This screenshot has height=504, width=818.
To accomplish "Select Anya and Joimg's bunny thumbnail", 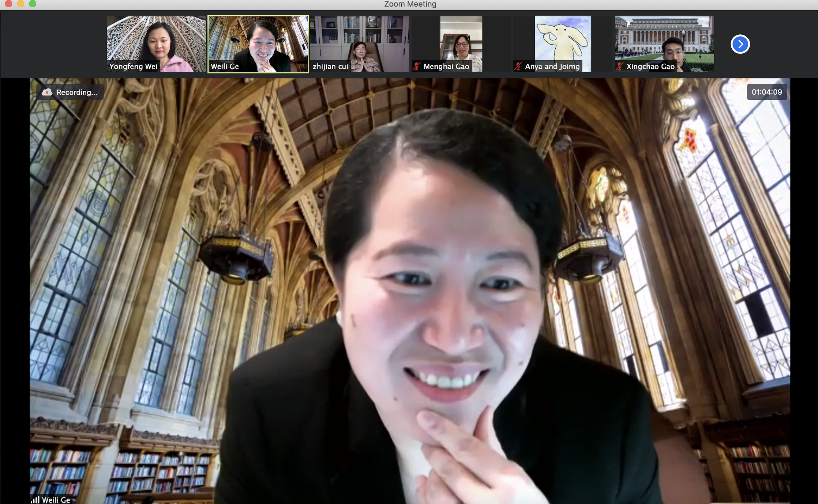I will [563, 44].
